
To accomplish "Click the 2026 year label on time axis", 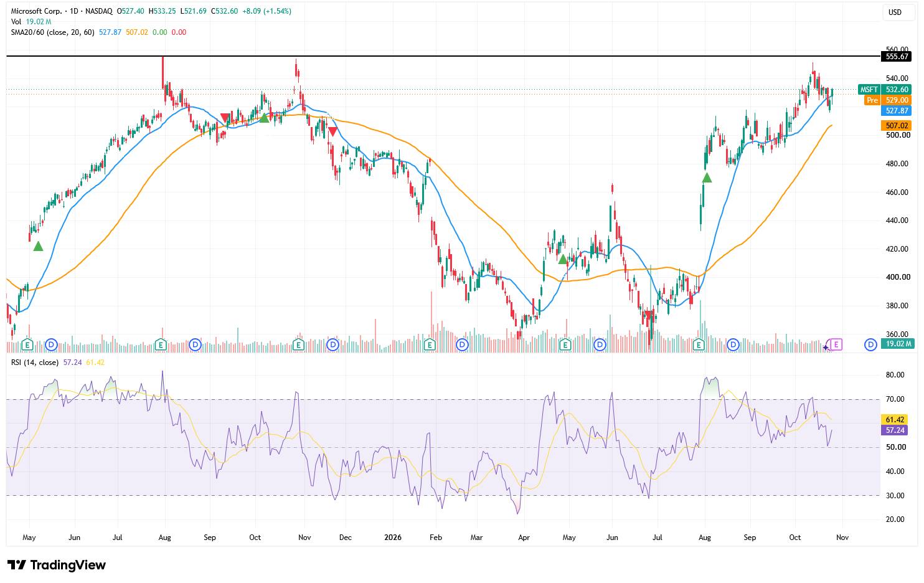I will pos(393,538).
